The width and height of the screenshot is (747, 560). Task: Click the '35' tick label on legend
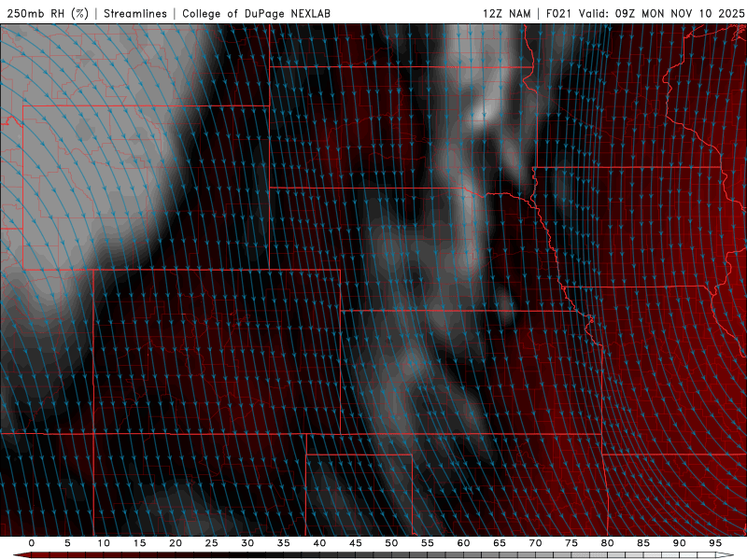coord(284,543)
